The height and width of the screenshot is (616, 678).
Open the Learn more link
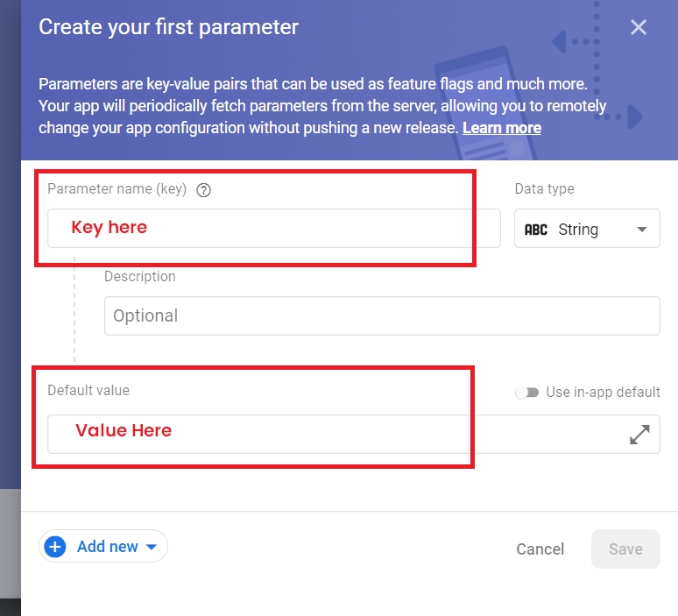(x=502, y=128)
